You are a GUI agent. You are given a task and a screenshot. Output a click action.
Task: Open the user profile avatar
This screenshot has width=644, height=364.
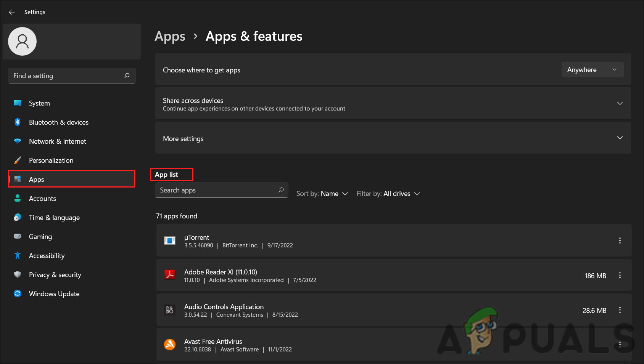tap(22, 41)
